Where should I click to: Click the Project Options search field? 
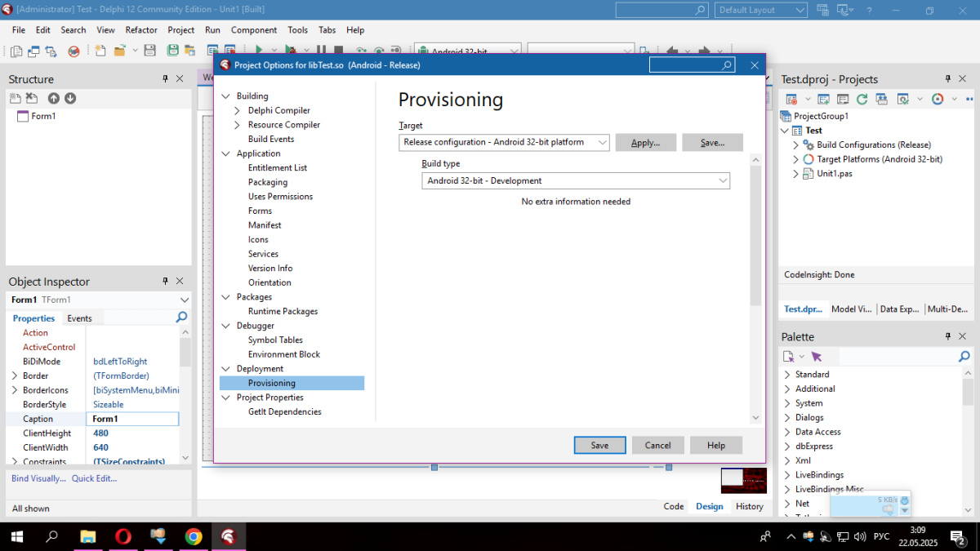[693, 65]
